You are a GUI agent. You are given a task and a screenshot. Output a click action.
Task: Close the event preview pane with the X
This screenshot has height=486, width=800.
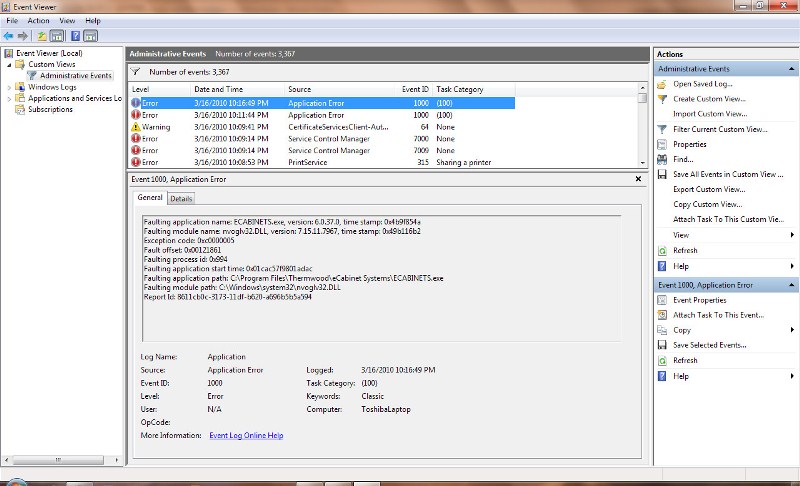tap(638, 179)
